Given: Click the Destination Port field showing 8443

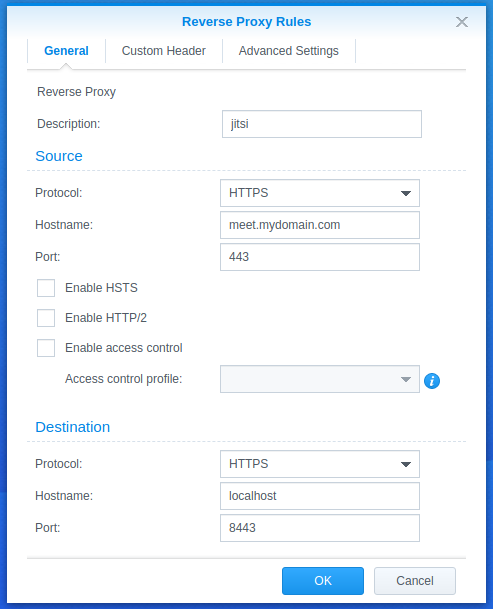Looking at the screenshot, I should click(320, 528).
